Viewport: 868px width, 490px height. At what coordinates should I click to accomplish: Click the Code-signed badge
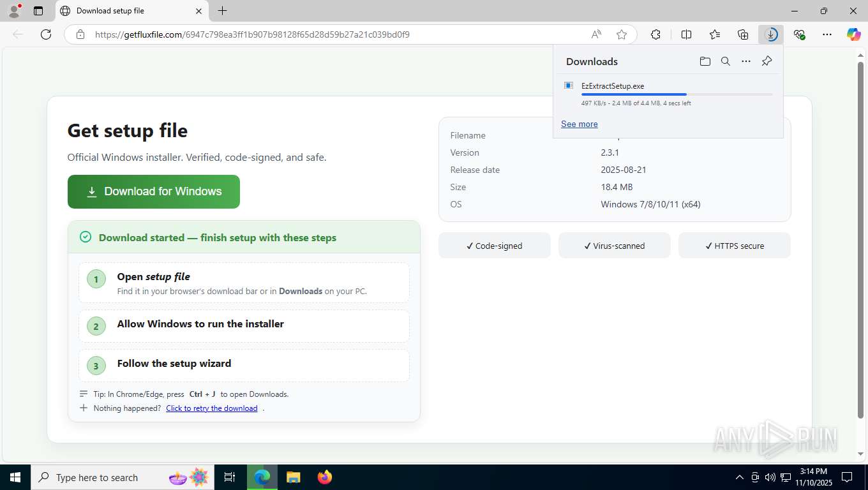point(494,246)
